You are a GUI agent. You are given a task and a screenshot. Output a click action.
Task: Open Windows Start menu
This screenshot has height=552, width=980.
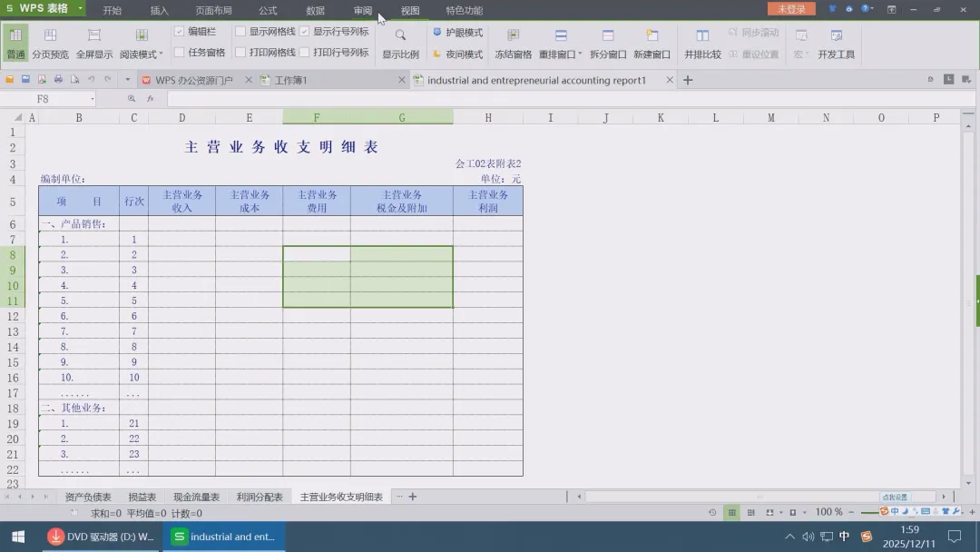18,537
